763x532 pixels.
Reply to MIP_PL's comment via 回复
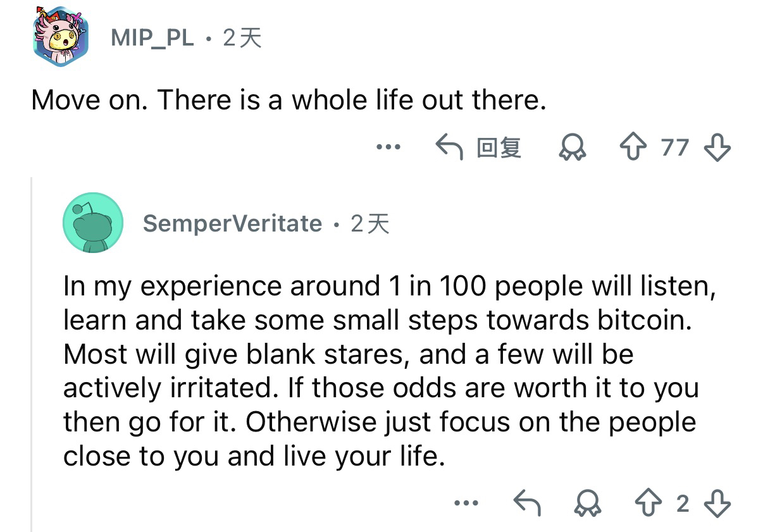479,147
